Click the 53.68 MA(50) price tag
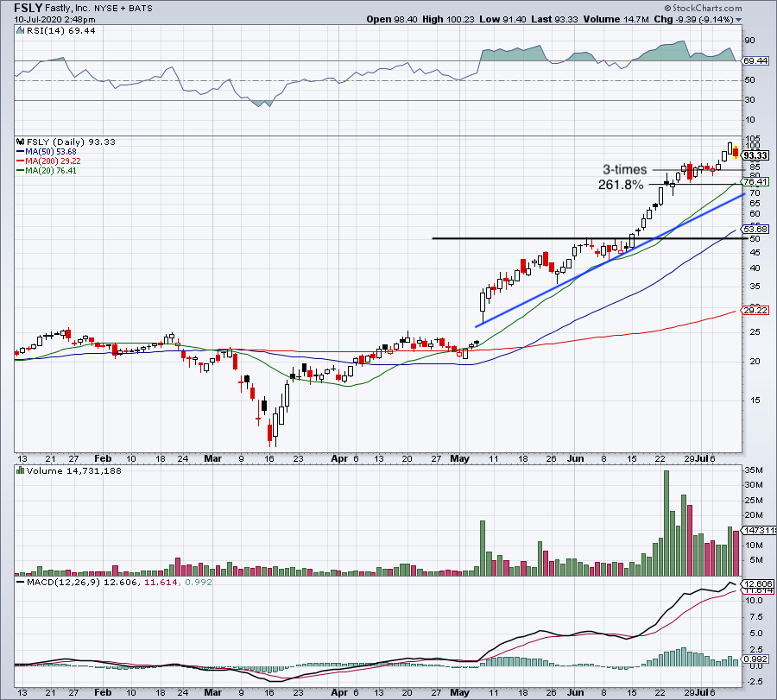The width and height of the screenshot is (777, 700). point(756,230)
